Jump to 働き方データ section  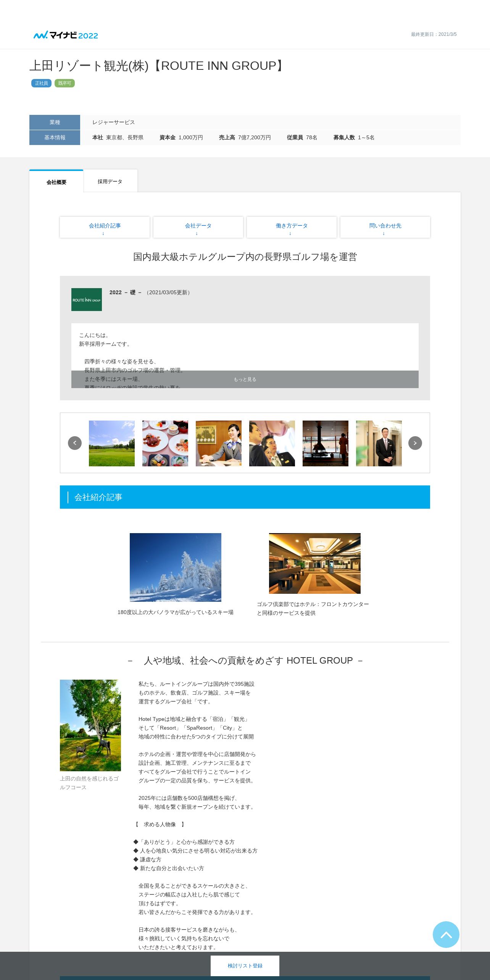point(292,227)
